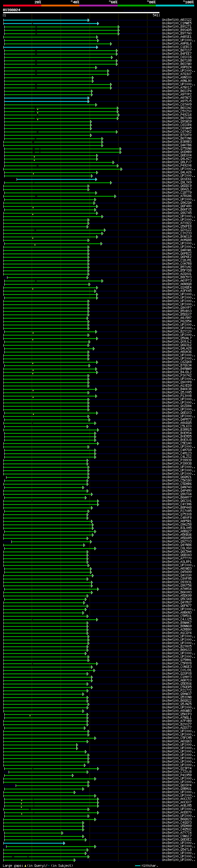Click hit label UniRef100_C1EBI3
This screenshot has width=197, height=868.
[x=177, y=47]
